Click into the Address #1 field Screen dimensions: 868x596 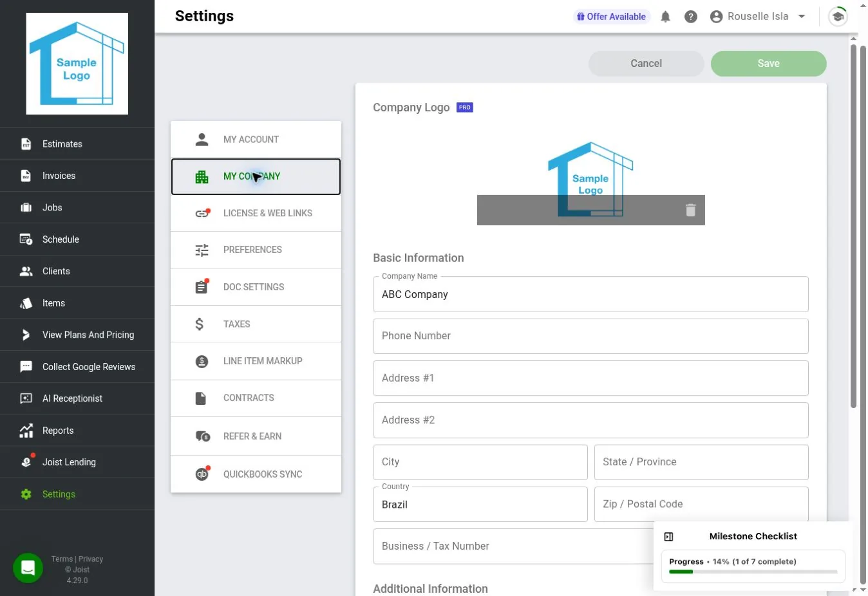pos(590,378)
